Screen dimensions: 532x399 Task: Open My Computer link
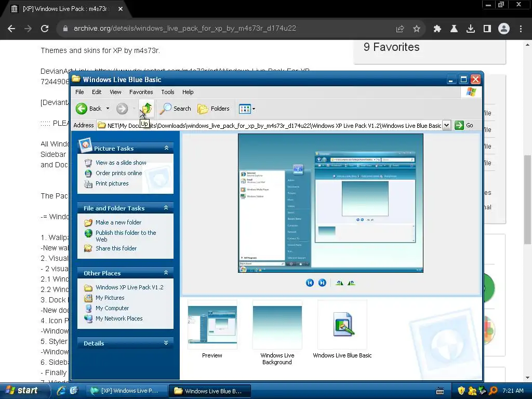pyautogui.click(x=112, y=308)
